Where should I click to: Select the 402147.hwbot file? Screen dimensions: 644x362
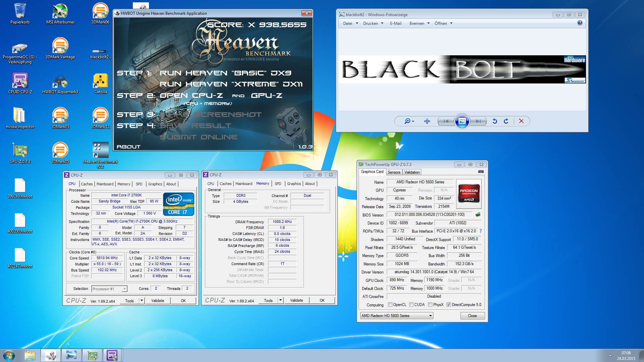(x=20, y=257)
